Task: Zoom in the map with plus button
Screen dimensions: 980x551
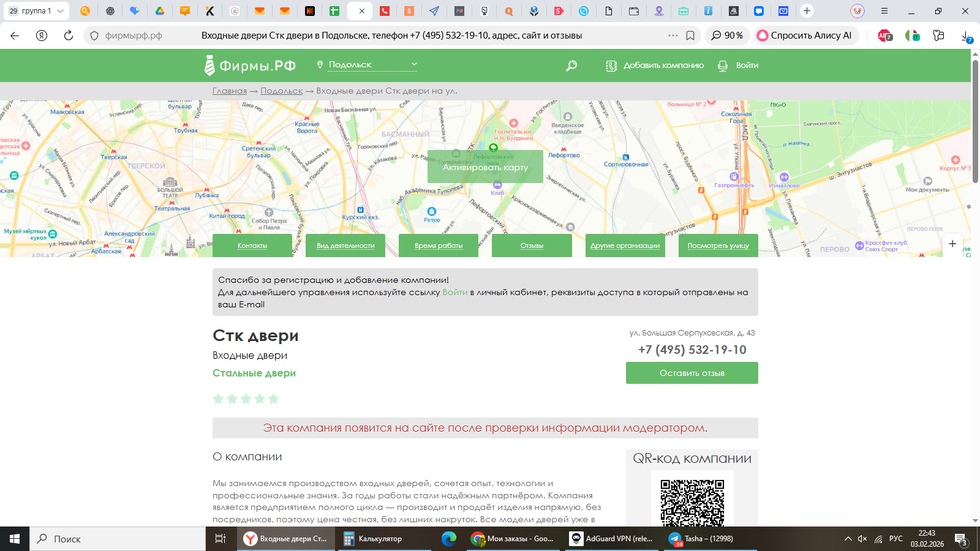Action: [952, 244]
